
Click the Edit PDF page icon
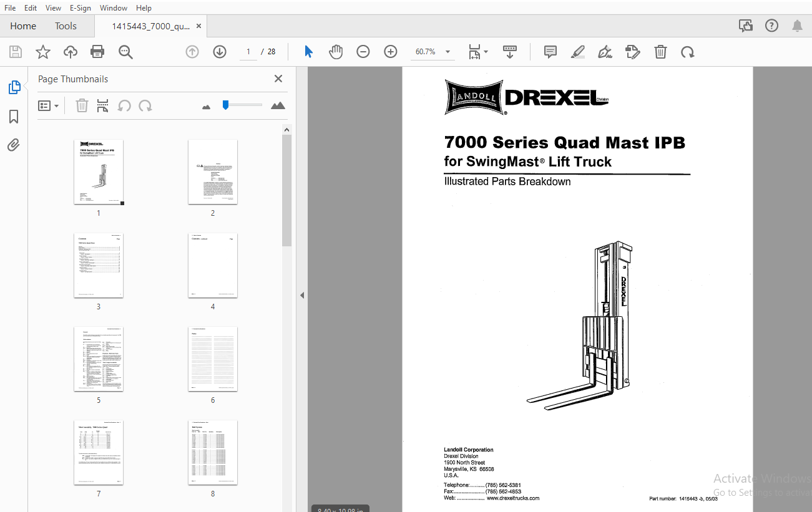click(x=633, y=52)
